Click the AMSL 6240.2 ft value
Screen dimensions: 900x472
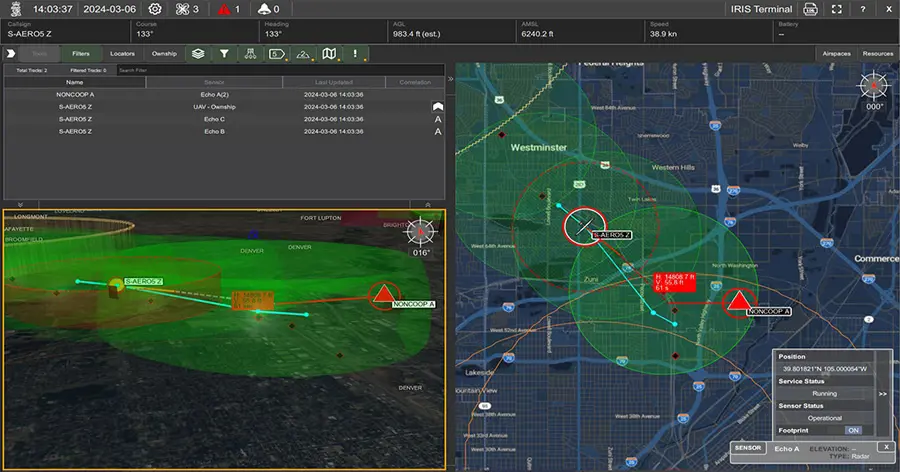point(537,34)
